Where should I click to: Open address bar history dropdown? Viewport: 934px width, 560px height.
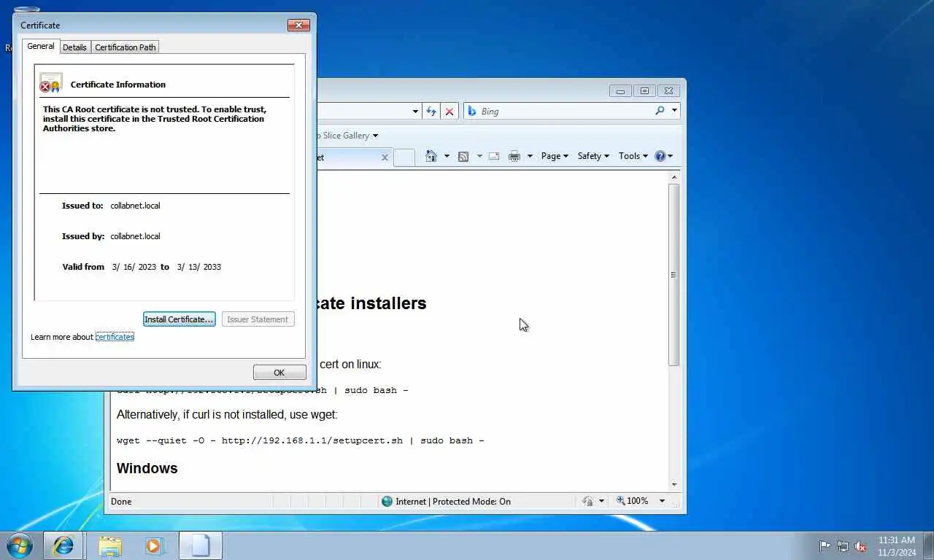(x=415, y=112)
